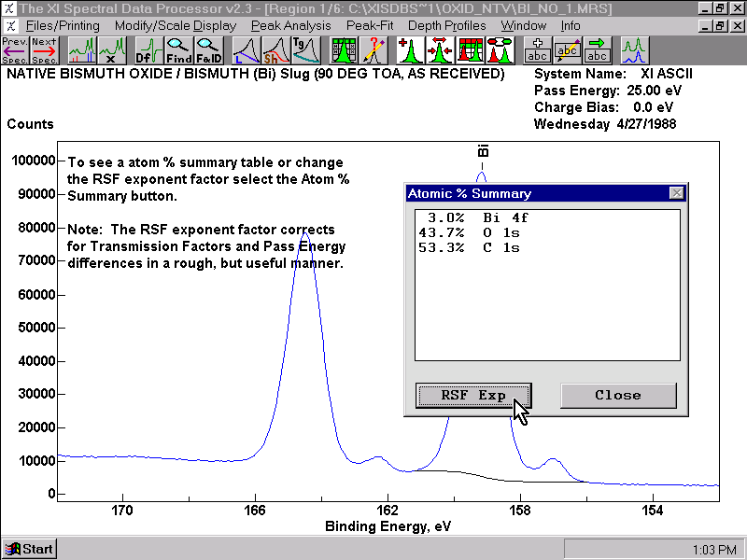This screenshot has height=560, width=747.
Task: Open the Find peak magnifier tool
Action: pos(178,50)
